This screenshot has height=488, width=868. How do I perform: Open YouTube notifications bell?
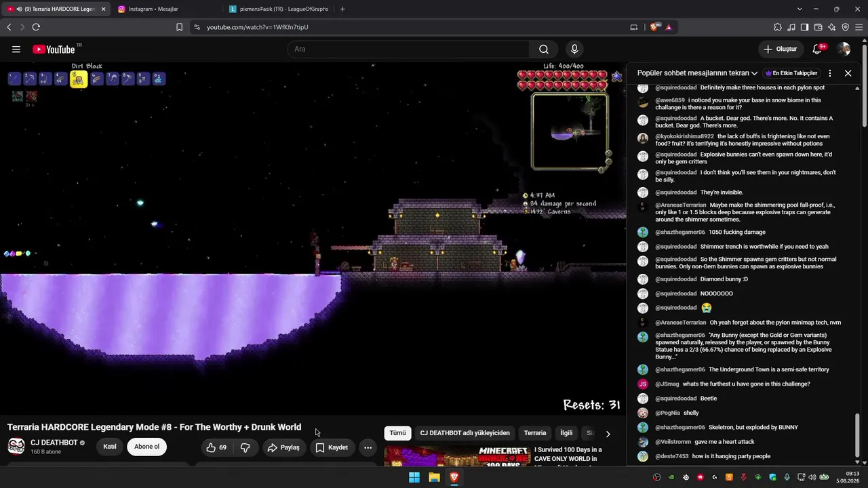pyautogui.click(x=818, y=49)
